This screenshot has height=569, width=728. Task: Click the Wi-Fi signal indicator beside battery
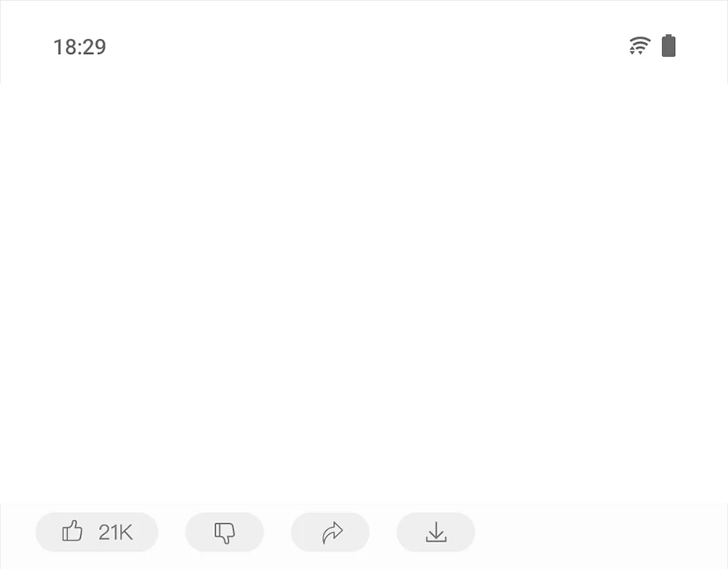[640, 45]
